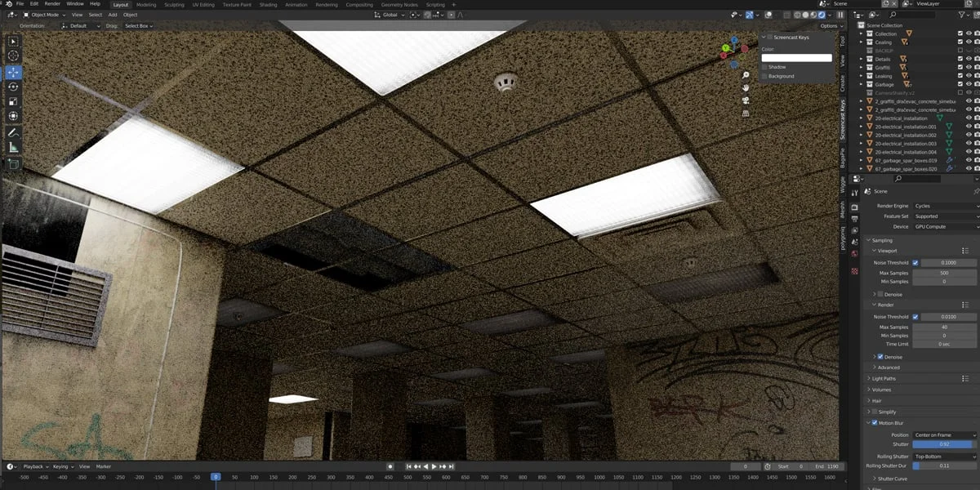Enable the Shadow option under Screencast Keys

pyautogui.click(x=766, y=66)
